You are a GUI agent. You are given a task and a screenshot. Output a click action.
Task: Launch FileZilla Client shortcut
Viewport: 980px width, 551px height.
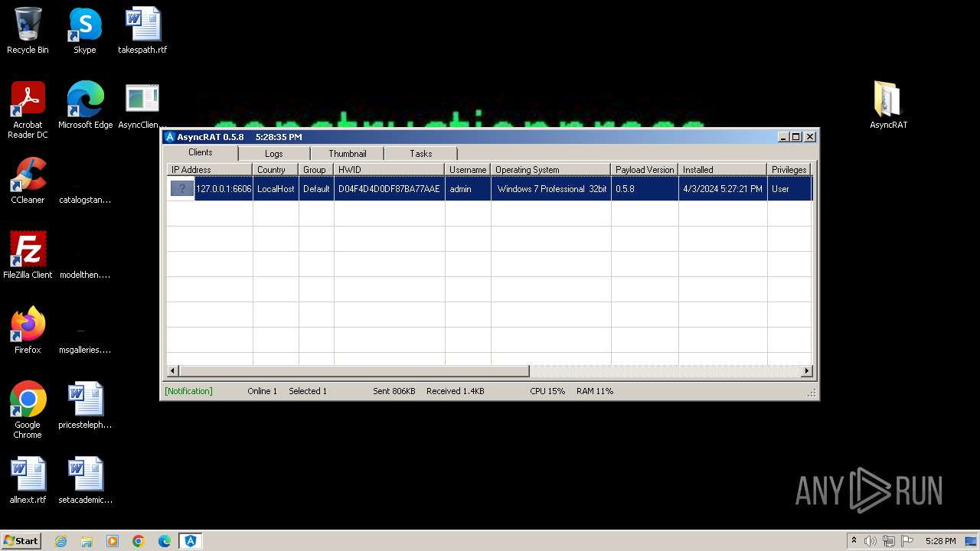coord(28,256)
